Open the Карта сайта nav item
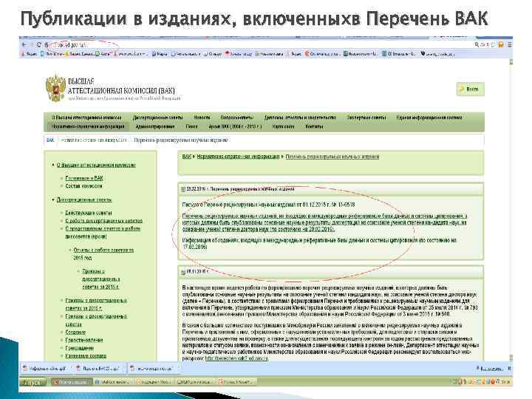532x399 pixels. pyautogui.click(x=283, y=126)
